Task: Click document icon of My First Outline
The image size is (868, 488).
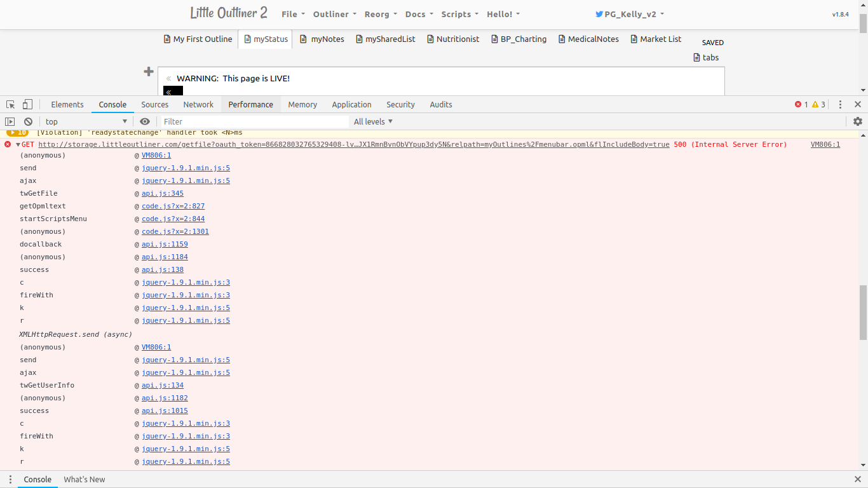Action: 167,39
